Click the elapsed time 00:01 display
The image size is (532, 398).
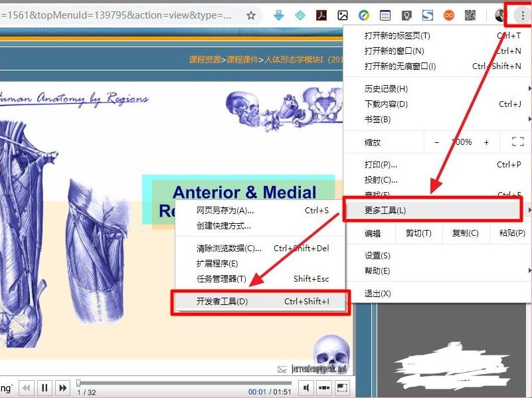pos(257,392)
